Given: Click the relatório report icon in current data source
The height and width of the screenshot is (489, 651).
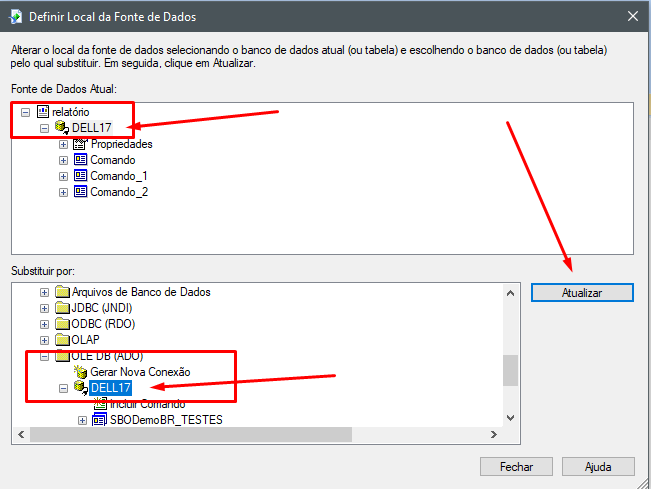Looking at the screenshot, I should pyautogui.click(x=43, y=112).
